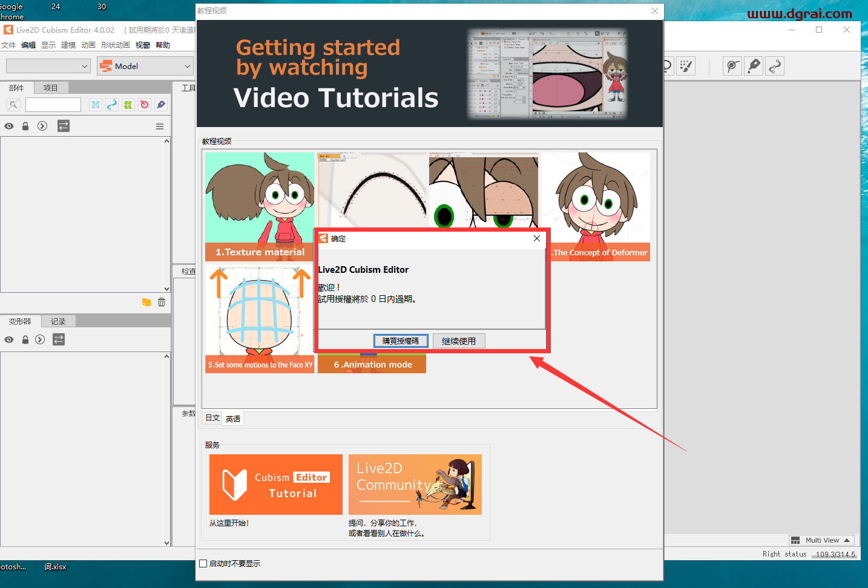Viewport: 868px width, 588px height.
Task: Open the Cubism Editor Tutorial banner
Action: point(275,484)
